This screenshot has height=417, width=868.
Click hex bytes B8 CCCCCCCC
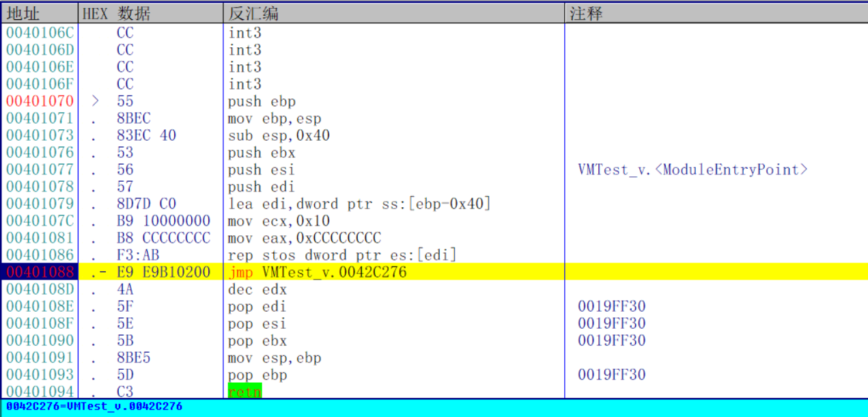pyautogui.click(x=163, y=238)
